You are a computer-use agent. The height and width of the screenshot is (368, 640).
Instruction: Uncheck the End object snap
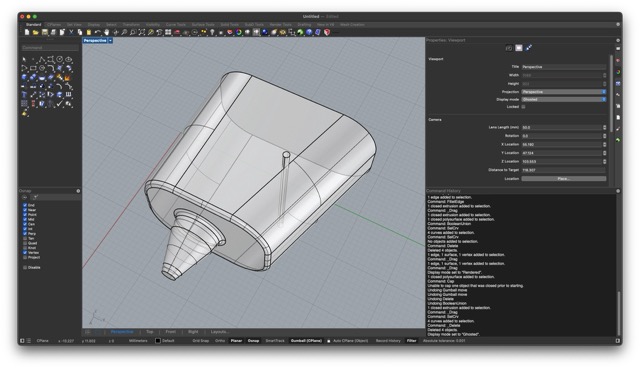tap(25, 205)
